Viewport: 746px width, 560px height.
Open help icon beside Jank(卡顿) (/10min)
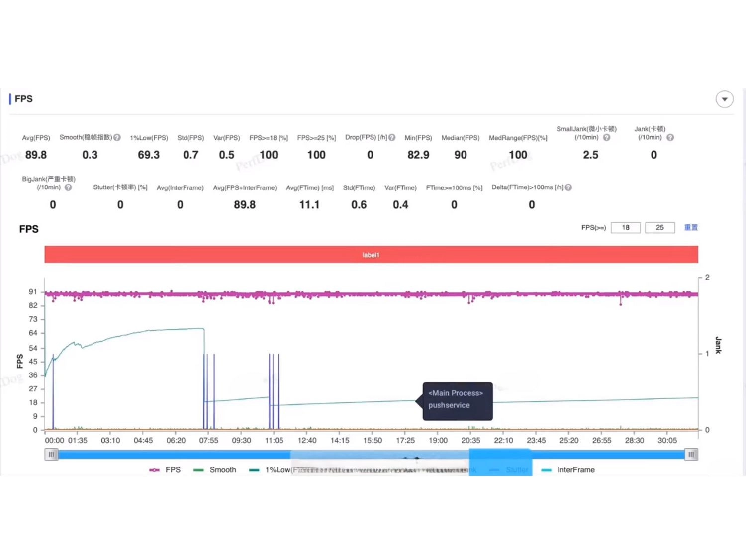point(670,138)
